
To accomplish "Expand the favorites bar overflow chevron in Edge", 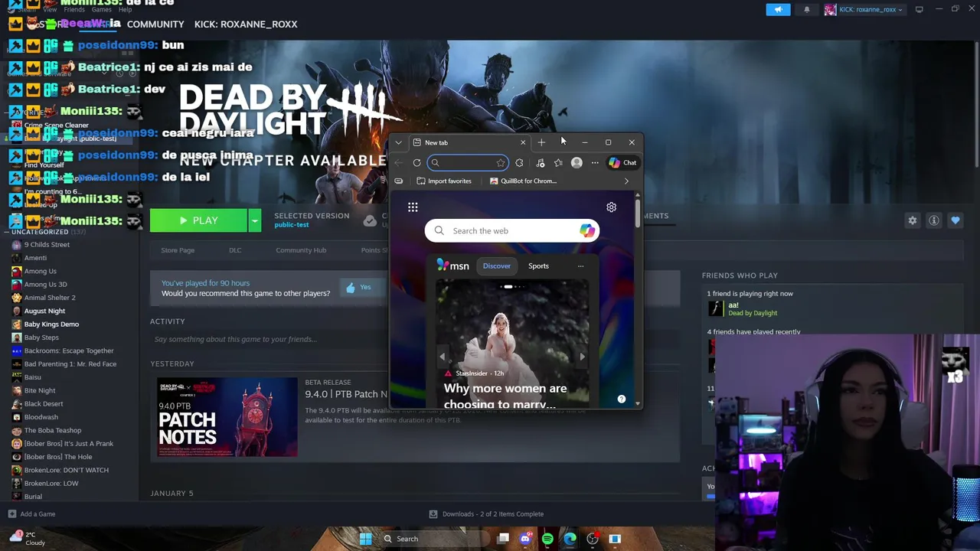I will (x=626, y=181).
